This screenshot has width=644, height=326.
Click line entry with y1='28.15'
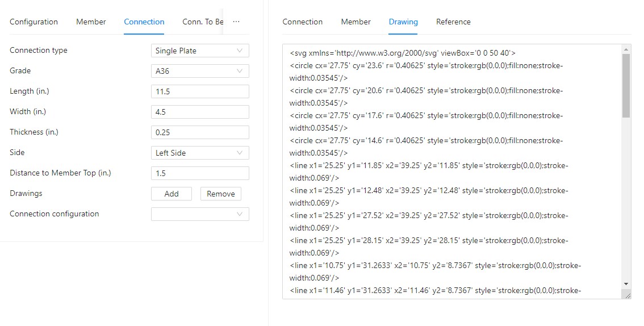point(429,246)
